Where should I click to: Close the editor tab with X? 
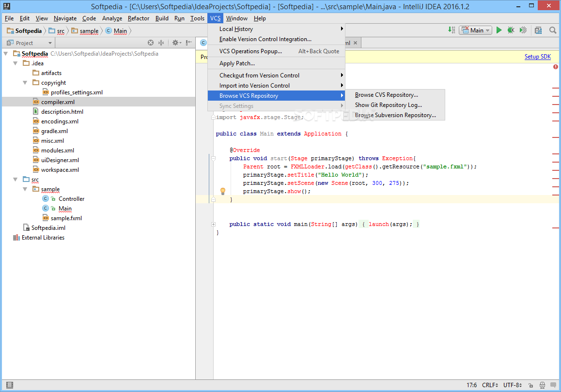[x=355, y=43]
